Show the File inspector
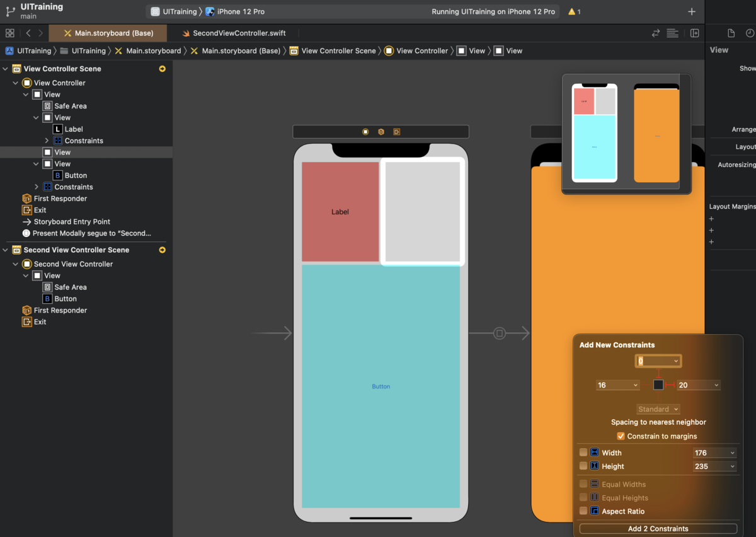 click(x=731, y=33)
